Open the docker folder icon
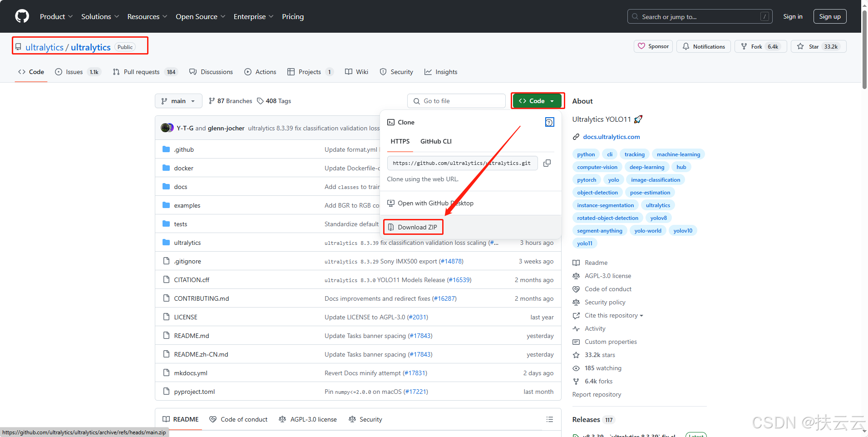868x437 pixels. [x=166, y=168]
